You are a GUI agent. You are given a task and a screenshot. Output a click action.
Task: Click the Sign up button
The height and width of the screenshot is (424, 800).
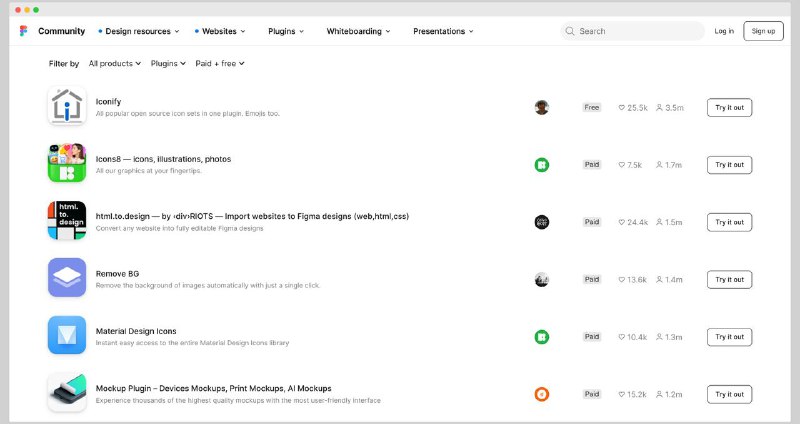tap(763, 31)
